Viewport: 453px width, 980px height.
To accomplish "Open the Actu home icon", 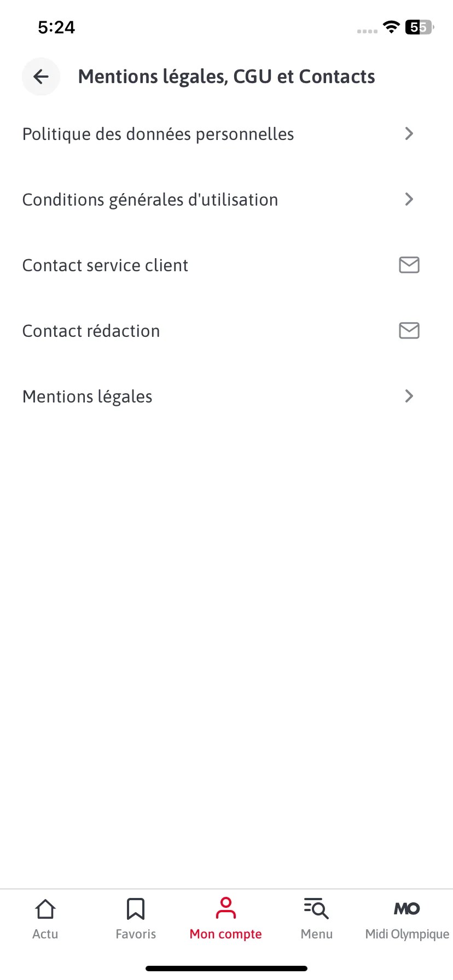I will 45,909.
